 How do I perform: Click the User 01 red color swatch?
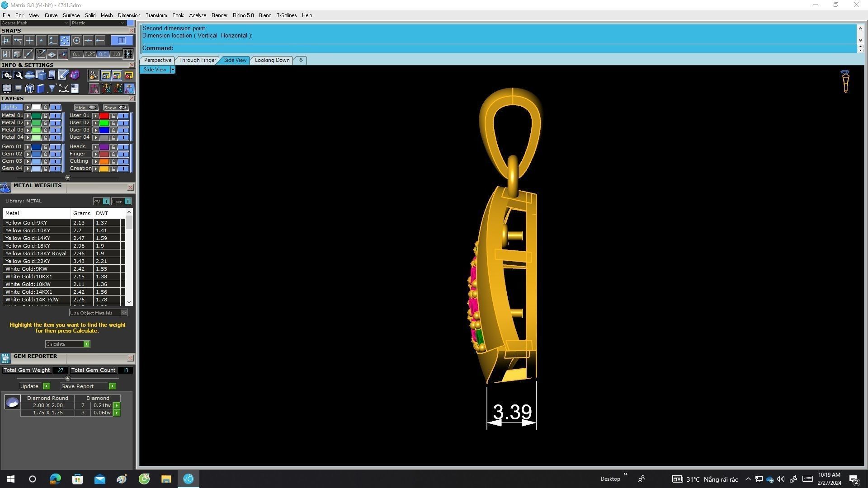104,116
